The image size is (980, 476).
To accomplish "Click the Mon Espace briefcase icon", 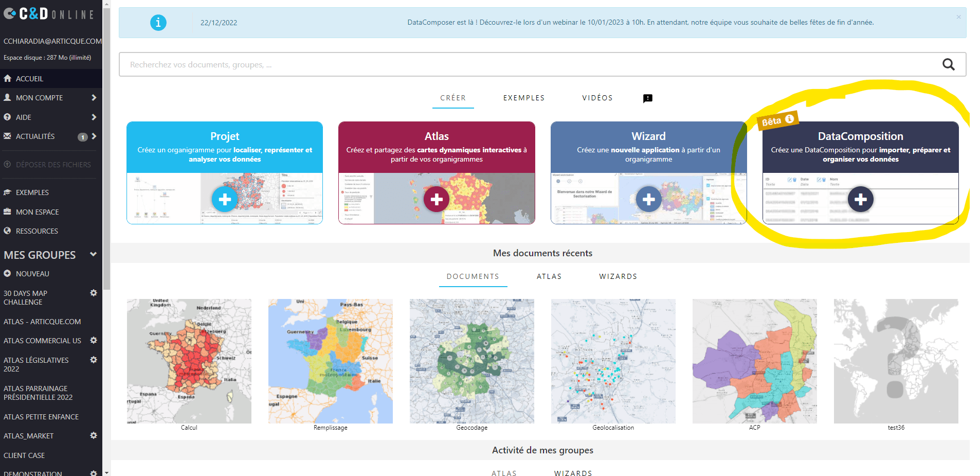I will click(x=7, y=211).
